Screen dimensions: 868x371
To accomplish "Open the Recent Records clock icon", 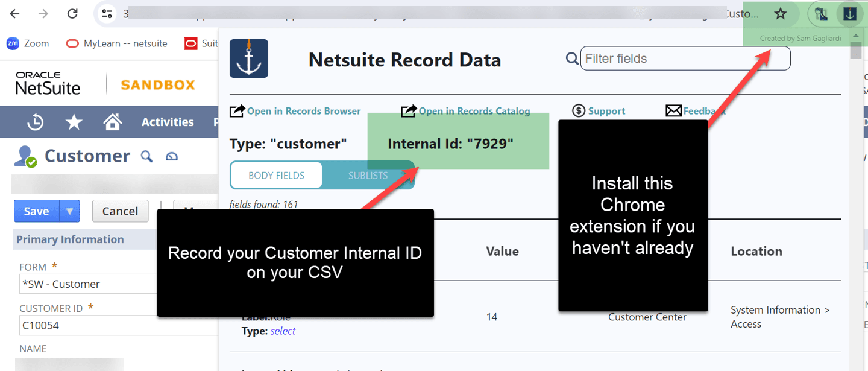I will coord(36,122).
